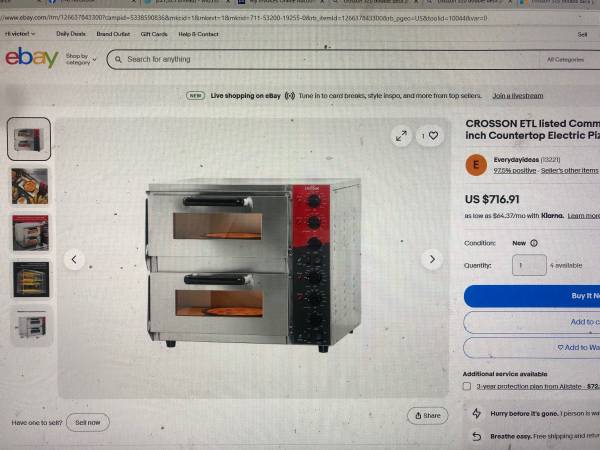Open the Hi victor account dropdown
The width and height of the screenshot is (600, 450).
coord(20,34)
